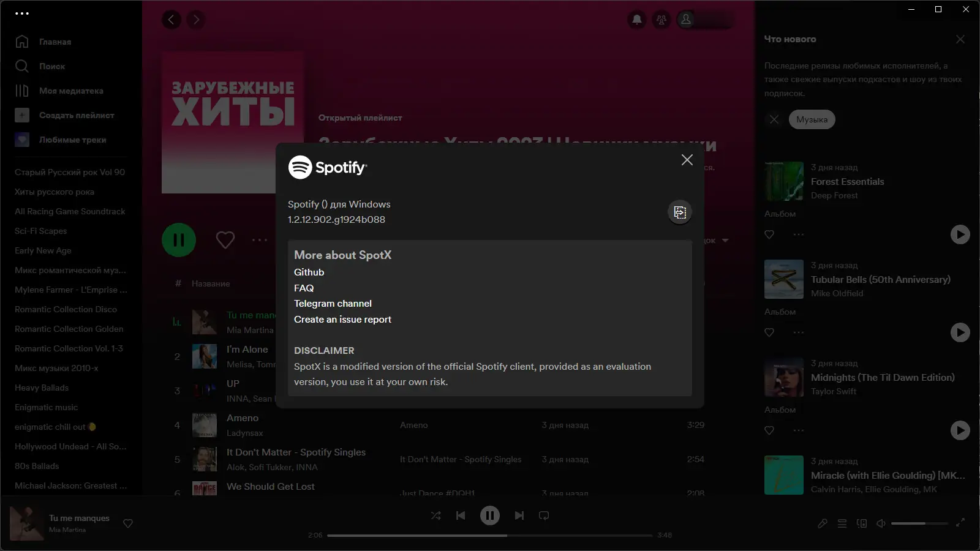This screenshot has height=551, width=980.
Task: Pause playlist with big green button
Action: 179,240
